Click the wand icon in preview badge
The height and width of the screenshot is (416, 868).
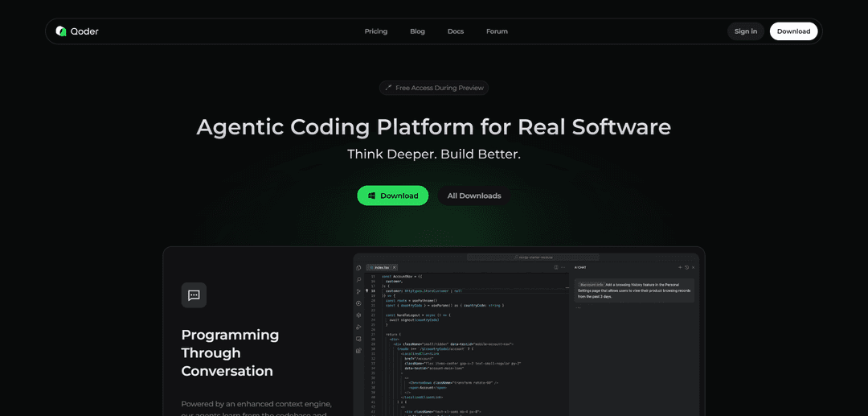(x=389, y=88)
